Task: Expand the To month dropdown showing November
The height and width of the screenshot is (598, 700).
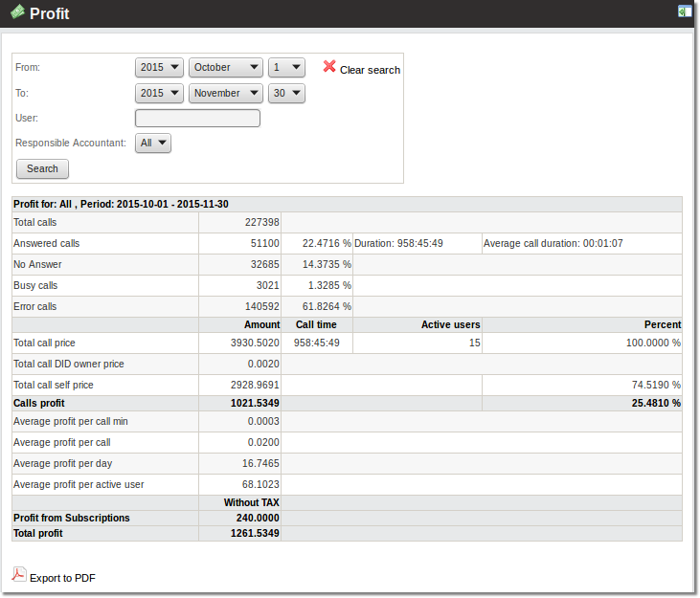Action: pos(226,94)
